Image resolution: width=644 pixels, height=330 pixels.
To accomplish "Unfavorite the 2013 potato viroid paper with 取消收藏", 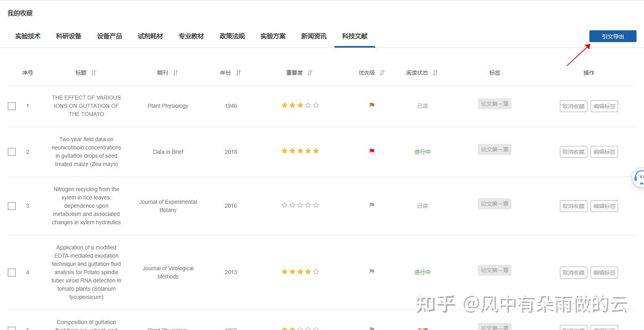I will click(x=574, y=273).
